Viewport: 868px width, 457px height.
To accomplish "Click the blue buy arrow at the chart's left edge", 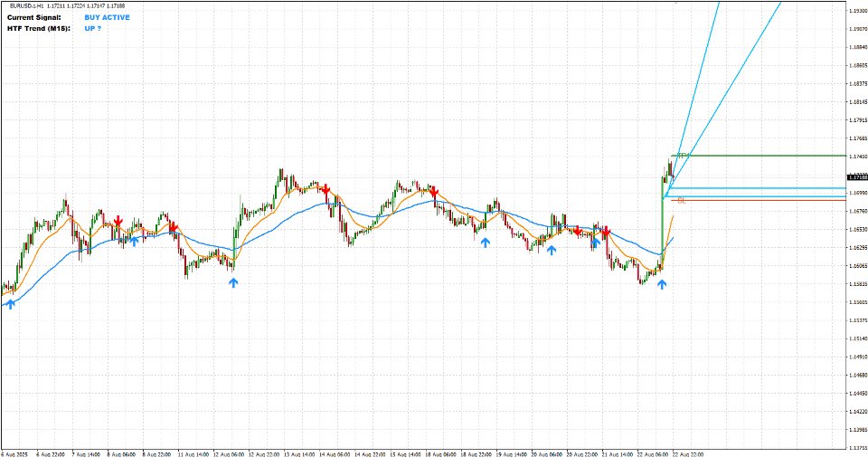I will (x=11, y=303).
